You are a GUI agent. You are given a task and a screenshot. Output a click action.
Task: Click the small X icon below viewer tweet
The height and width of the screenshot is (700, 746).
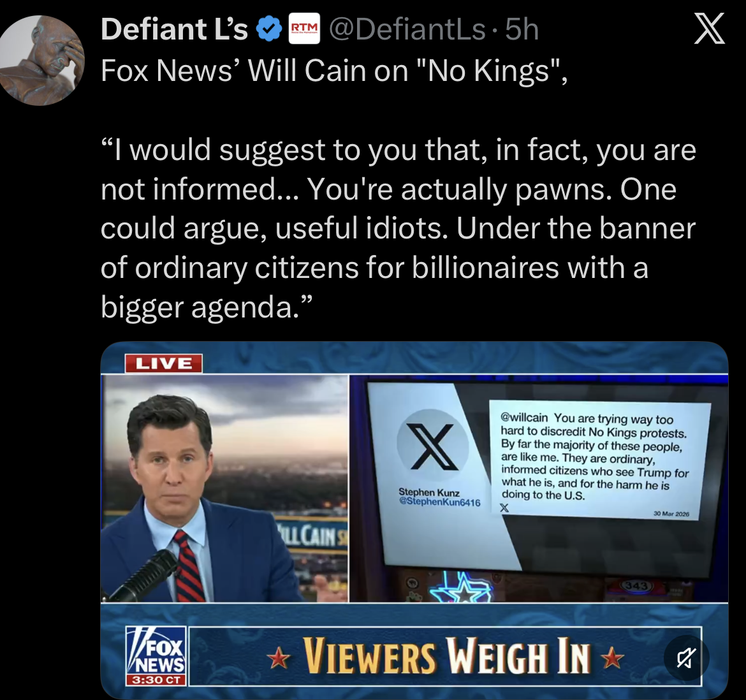(504, 508)
